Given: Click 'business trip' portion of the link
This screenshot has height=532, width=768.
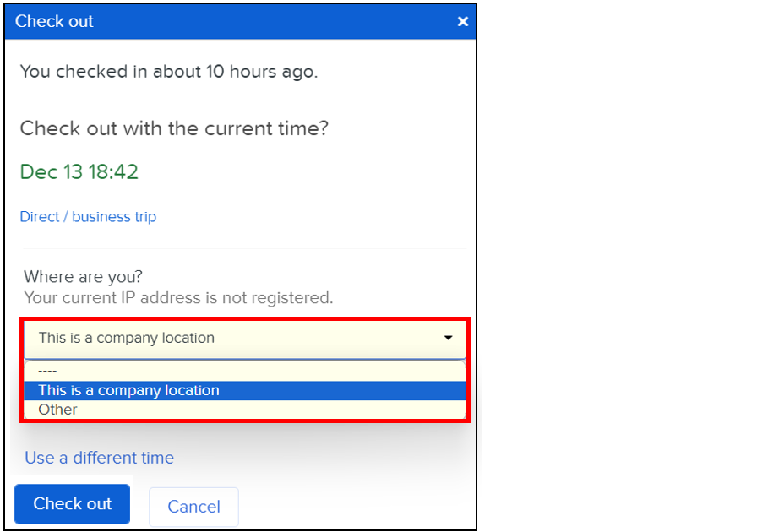Looking at the screenshot, I should (x=114, y=217).
